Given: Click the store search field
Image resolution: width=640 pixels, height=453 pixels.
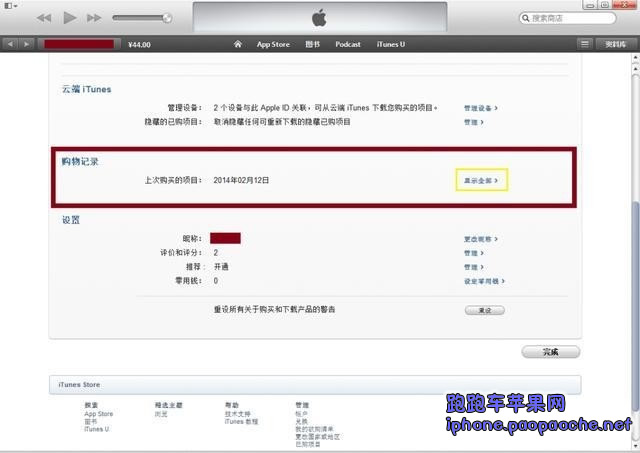Looking at the screenshot, I should click(567, 18).
